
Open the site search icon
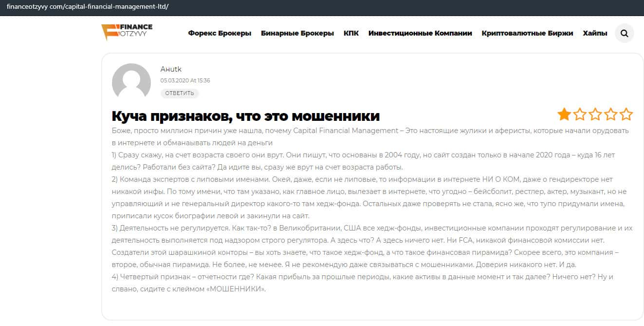click(x=625, y=33)
